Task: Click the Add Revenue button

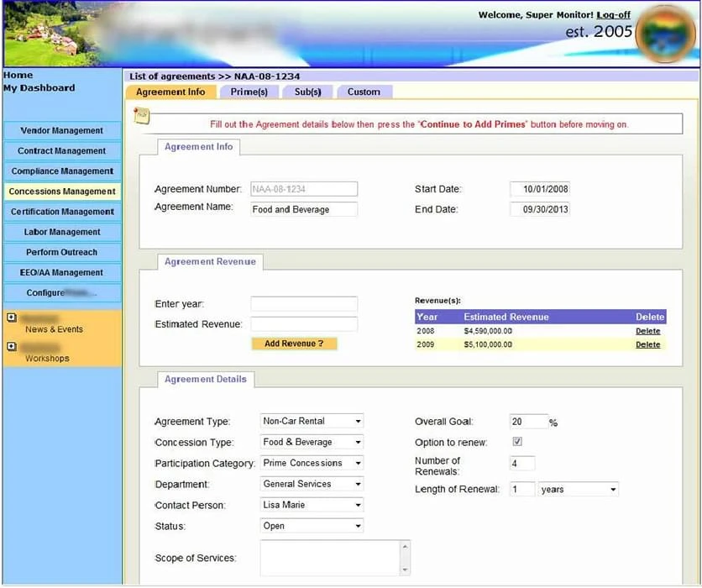Action: click(x=294, y=344)
